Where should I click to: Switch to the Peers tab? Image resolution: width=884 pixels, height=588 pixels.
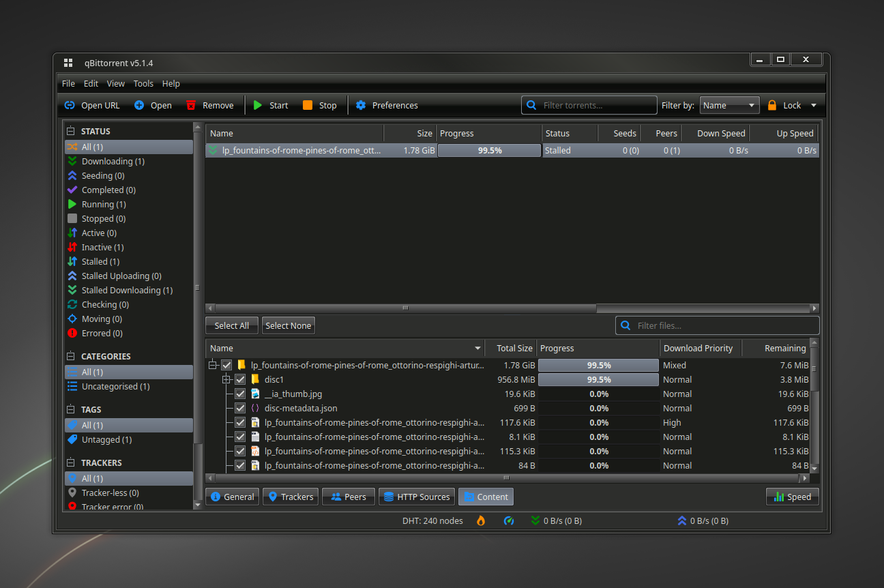point(349,497)
